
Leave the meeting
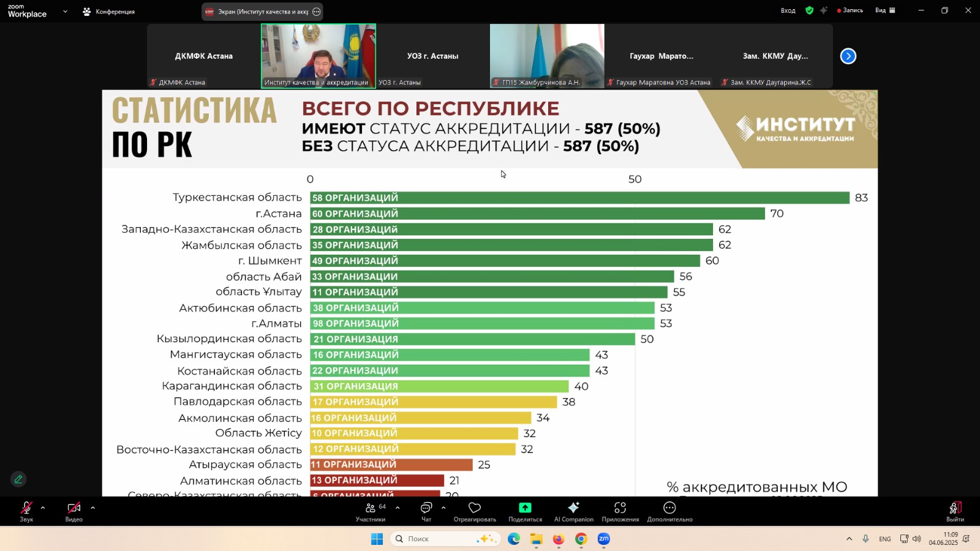(955, 511)
